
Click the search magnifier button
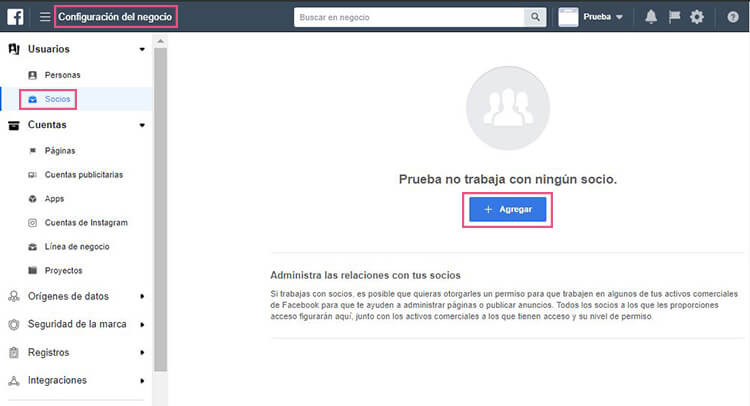pyautogui.click(x=535, y=17)
